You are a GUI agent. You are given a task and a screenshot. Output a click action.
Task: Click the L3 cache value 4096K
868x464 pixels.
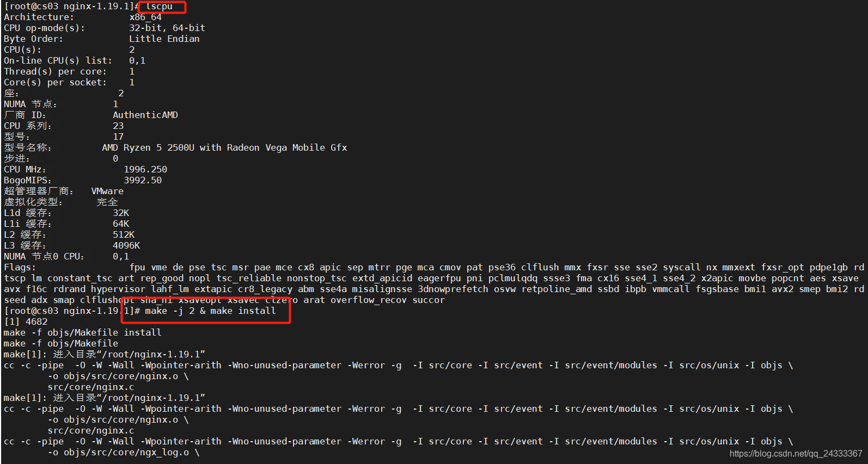coord(126,246)
